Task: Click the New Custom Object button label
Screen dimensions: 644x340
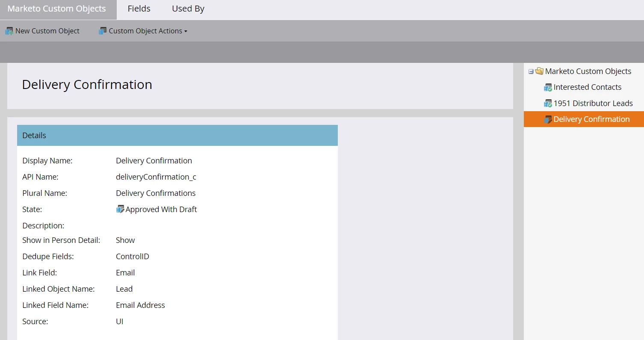Action: pyautogui.click(x=47, y=31)
